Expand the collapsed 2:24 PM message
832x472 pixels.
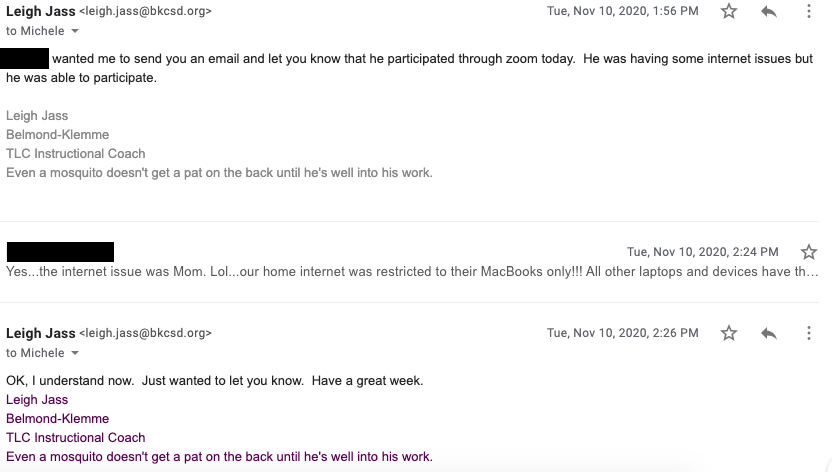pyautogui.click(x=410, y=271)
